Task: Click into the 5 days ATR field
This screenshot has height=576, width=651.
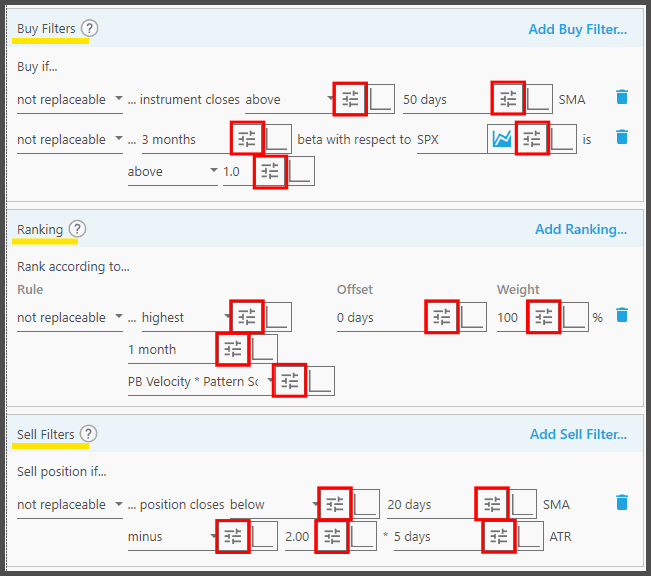Action: point(438,537)
